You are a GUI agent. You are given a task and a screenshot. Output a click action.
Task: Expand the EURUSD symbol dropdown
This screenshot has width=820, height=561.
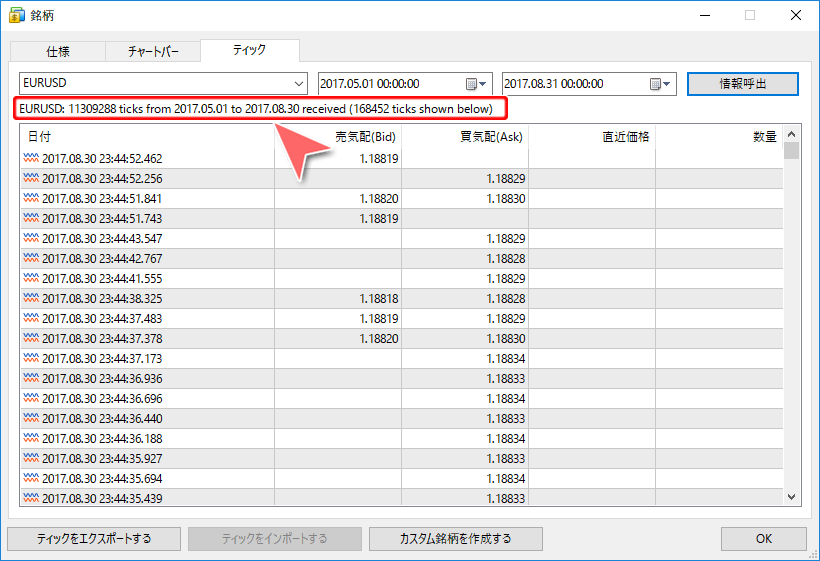pyautogui.click(x=299, y=84)
